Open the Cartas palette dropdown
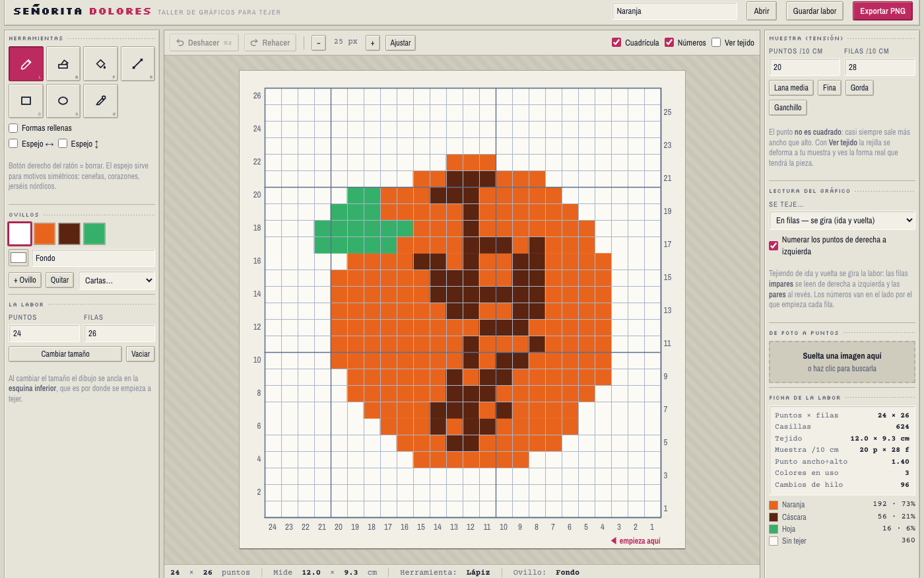 click(x=117, y=281)
